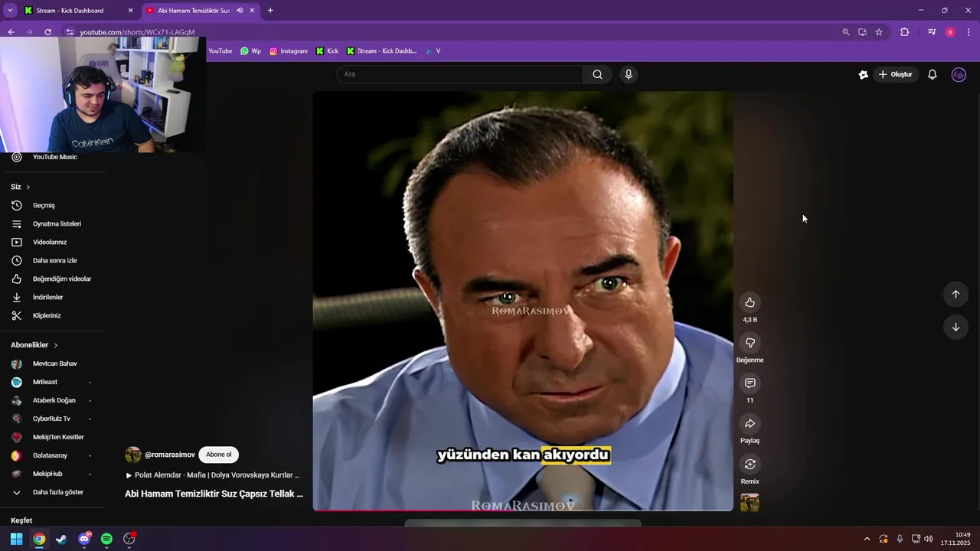
Task: Open Steam from the taskbar
Action: point(61,539)
